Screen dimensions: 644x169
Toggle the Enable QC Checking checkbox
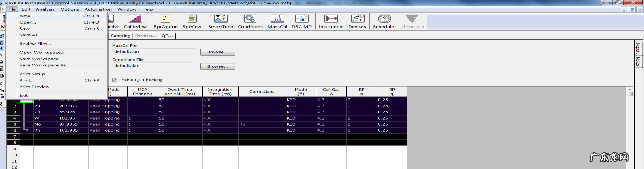(x=115, y=80)
